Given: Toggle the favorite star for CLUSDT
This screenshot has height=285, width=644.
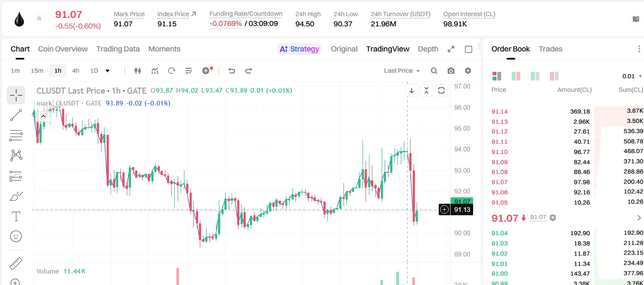Looking at the screenshot, I should tap(39, 18).
